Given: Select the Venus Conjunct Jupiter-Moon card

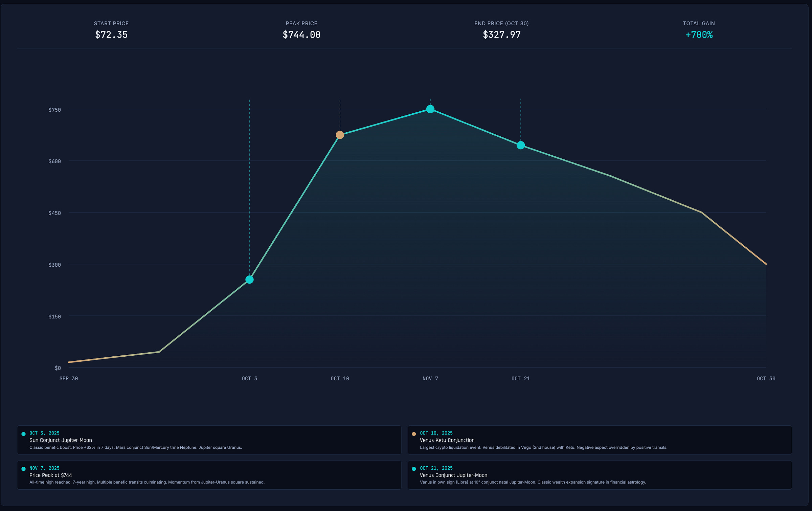Looking at the screenshot, I should coord(599,475).
